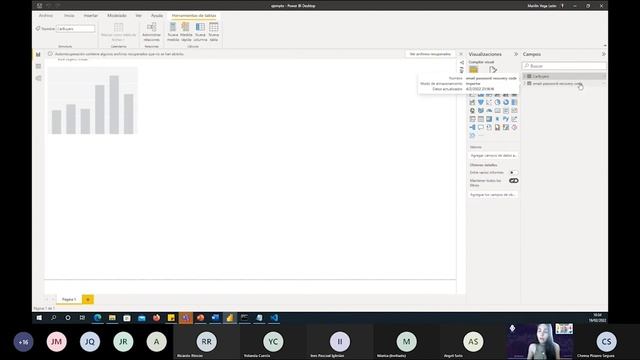640x360 pixels.
Task: Collapse the Visualizaciones pane
Action: pyautogui.click(x=516, y=54)
